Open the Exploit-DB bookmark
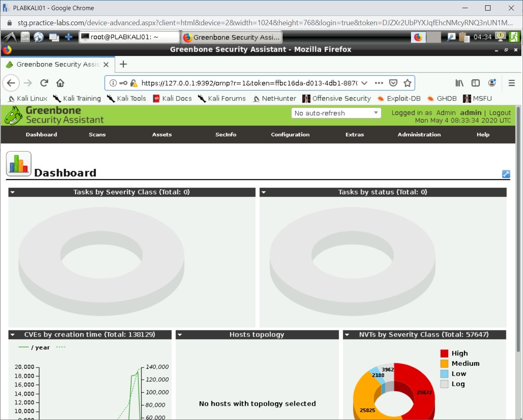 point(399,98)
